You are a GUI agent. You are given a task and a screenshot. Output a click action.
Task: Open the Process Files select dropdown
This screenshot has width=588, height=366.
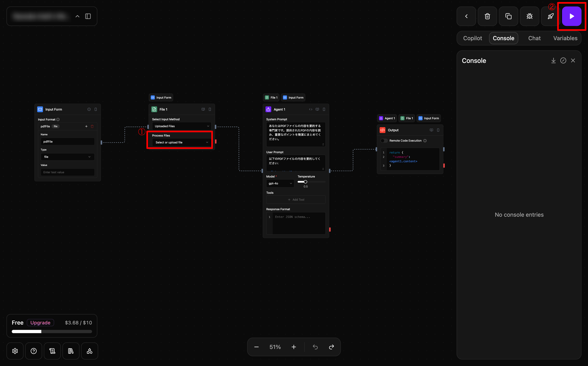(x=181, y=142)
